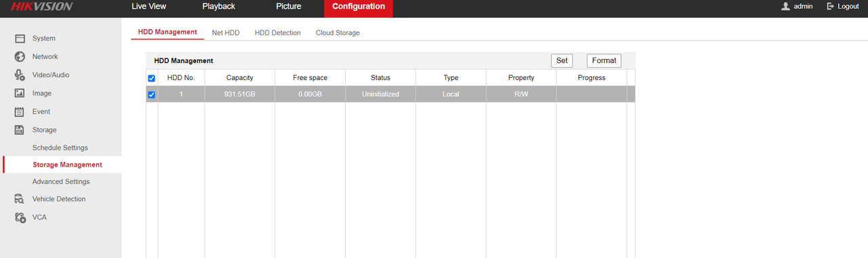
Task: Click the Hikvision logo
Action: tap(42, 7)
